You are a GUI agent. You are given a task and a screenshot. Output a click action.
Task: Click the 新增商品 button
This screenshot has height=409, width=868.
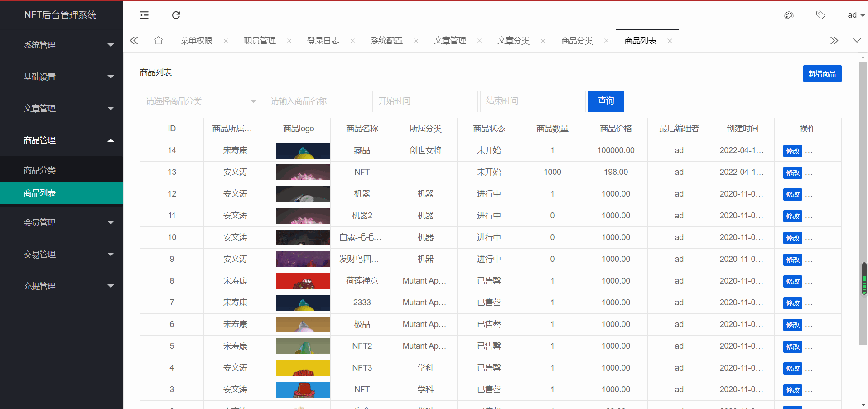(822, 74)
